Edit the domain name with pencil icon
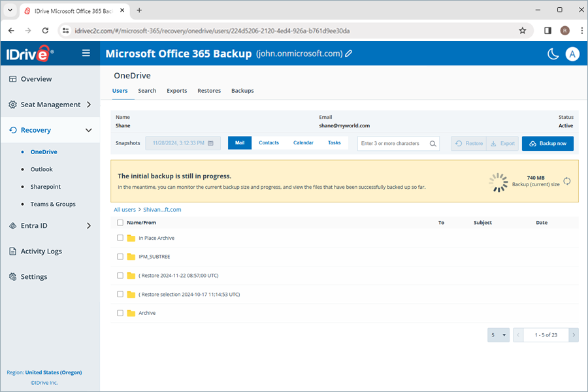588x392 pixels. pos(349,54)
